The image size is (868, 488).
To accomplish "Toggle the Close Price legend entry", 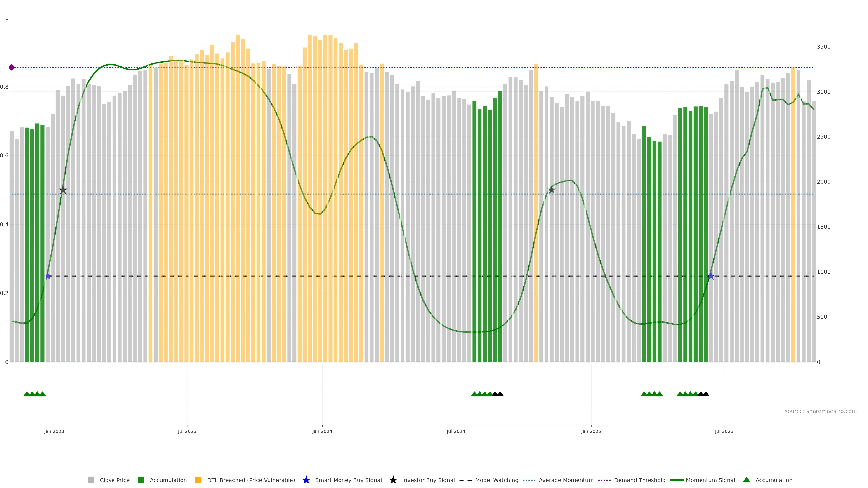I will pos(114,480).
